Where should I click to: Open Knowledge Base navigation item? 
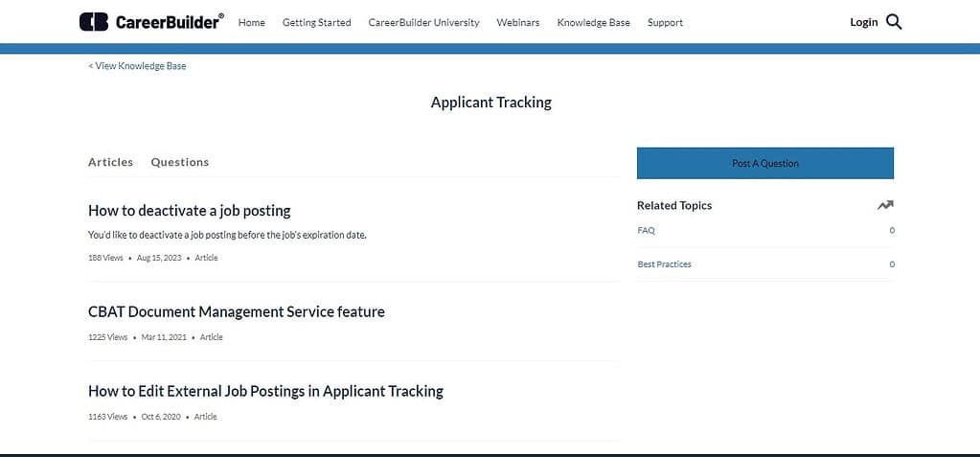[x=594, y=22]
